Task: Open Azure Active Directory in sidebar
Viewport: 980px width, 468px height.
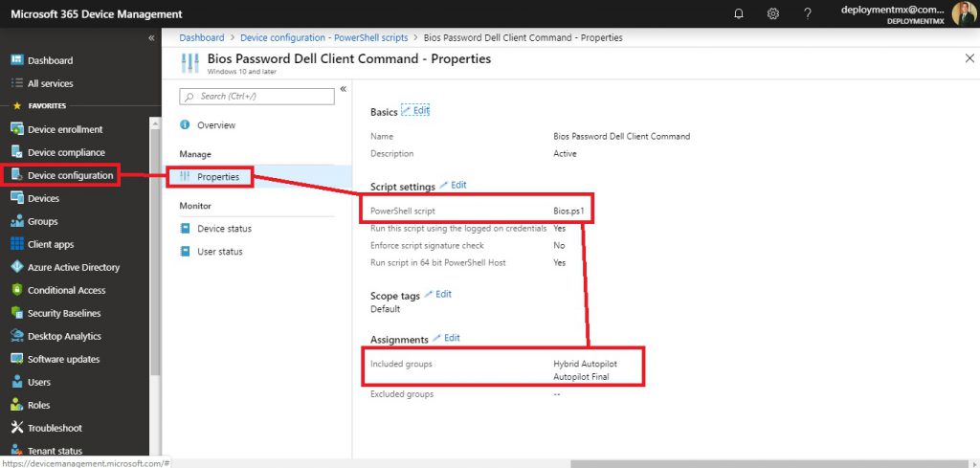Action: pyautogui.click(x=73, y=267)
